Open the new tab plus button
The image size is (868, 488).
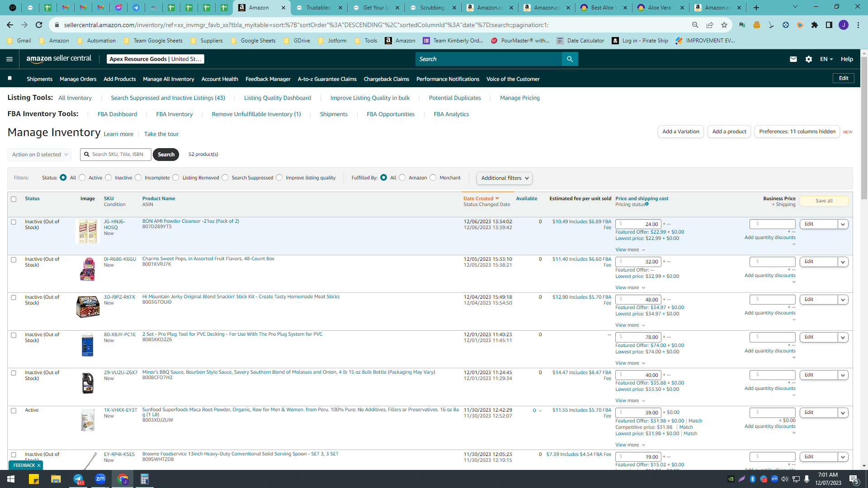[x=756, y=8]
